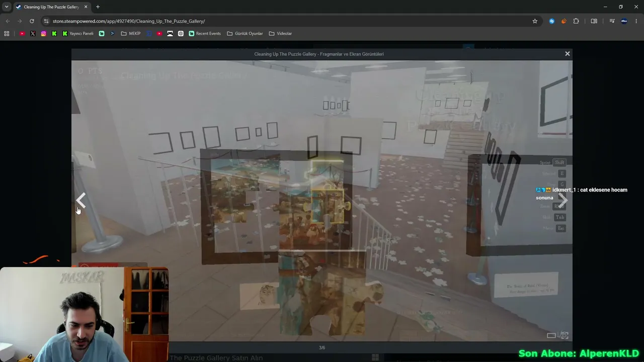Image resolution: width=644 pixels, height=362 pixels.
Task: Open the X (Twitter) bookmark
Action: pyautogui.click(x=33, y=34)
